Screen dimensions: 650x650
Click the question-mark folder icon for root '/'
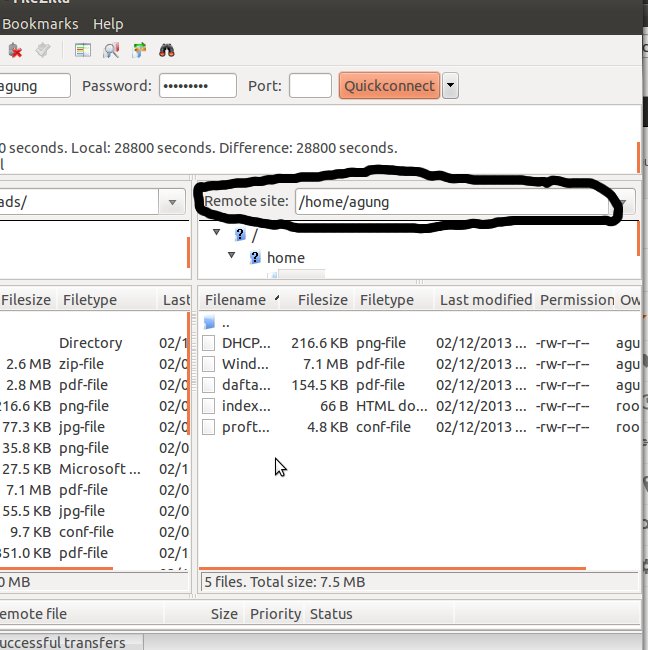pyautogui.click(x=240, y=235)
